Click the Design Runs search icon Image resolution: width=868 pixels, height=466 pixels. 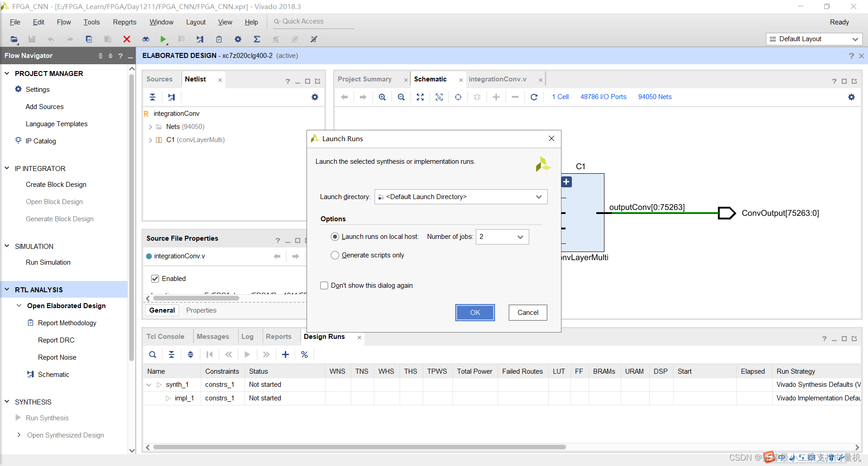152,355
